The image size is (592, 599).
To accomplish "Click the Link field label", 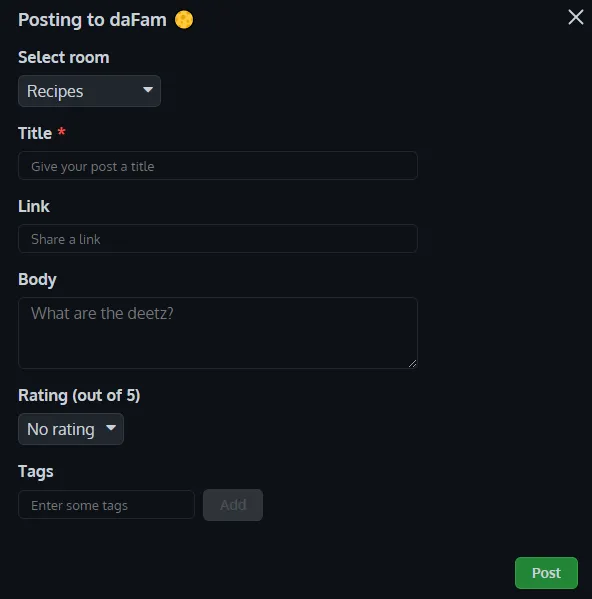I will click(34, 206).
